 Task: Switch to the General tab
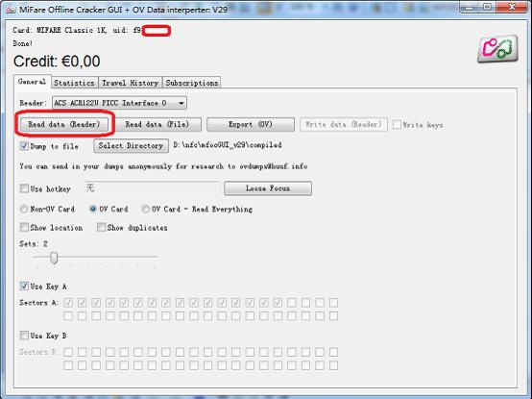tap(33, 82)
